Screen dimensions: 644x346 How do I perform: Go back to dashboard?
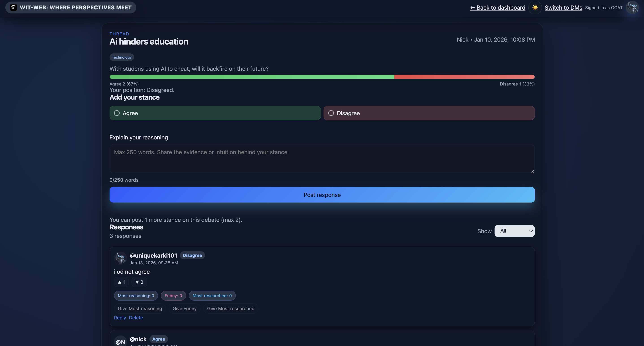tap(497, 7)
